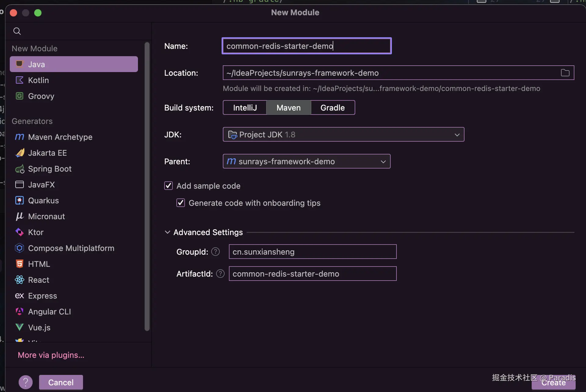
Task: Select the Spring Boot generator
Action: point(49,169)
